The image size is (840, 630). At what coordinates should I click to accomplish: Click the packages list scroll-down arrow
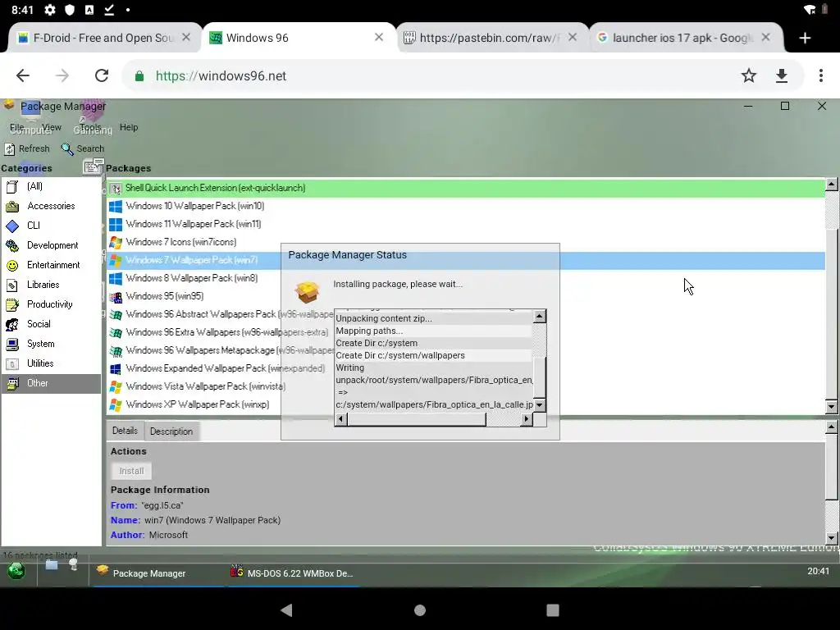(832, 407)
